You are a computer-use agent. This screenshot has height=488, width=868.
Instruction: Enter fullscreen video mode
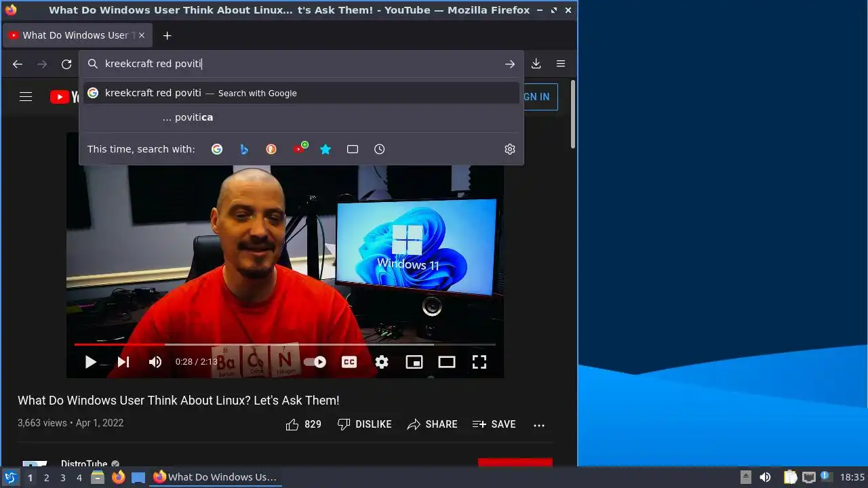tap(479, 362)
